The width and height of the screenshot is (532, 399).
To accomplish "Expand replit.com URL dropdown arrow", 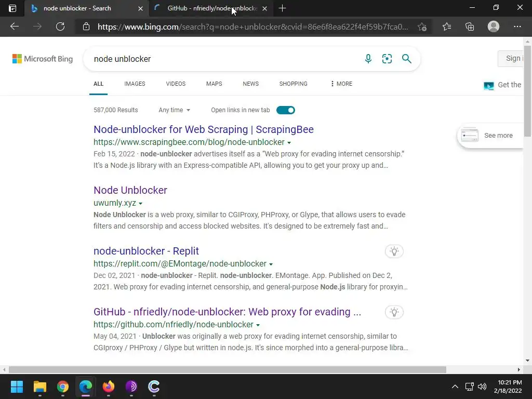I will [271, 264].
